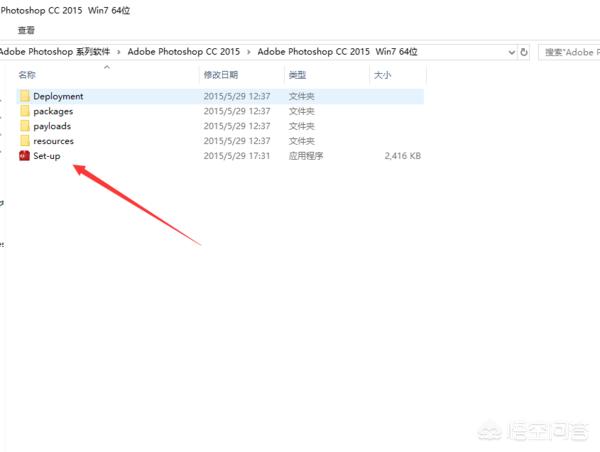
Task: Go to Adobe Photoshop CC 2015 breadcrumb
Action: click(x=184, y=52)
